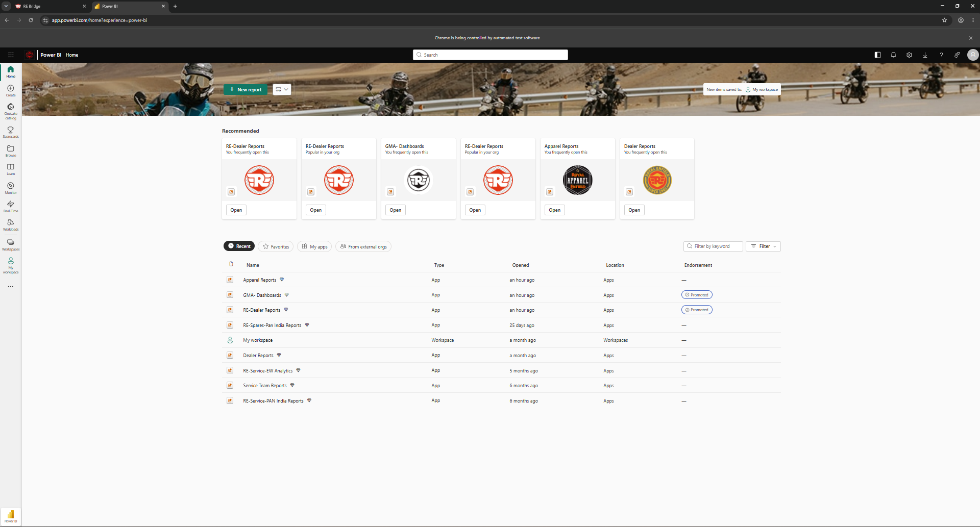Open the notifications bell icon
980x527 pixels.
click(x=893, y=55)
